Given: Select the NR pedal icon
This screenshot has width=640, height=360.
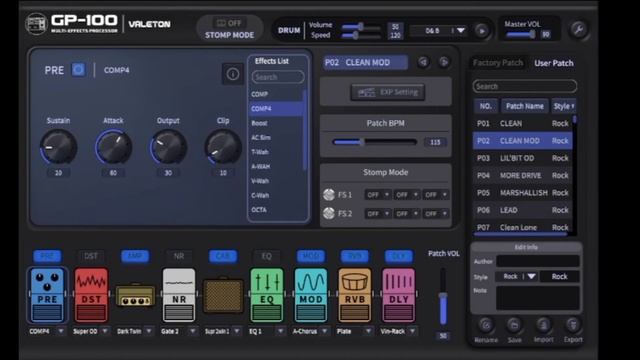Looking at the screenshot, I should tap(179, 295).
